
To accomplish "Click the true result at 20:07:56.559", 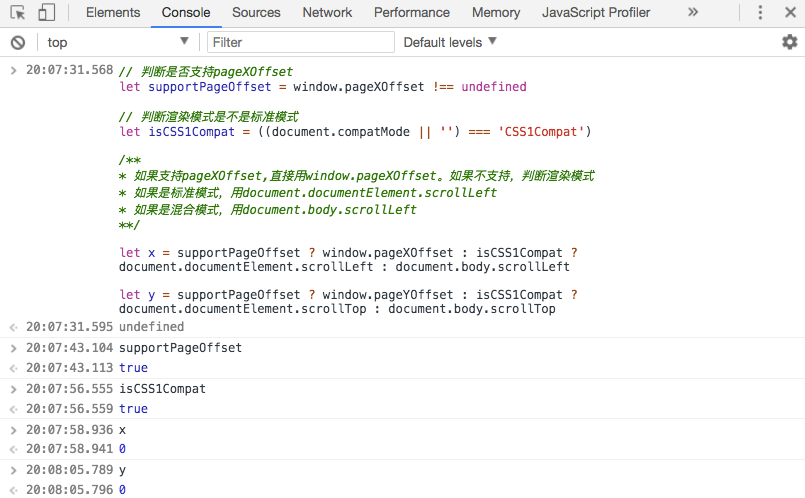I will point(133,409).
